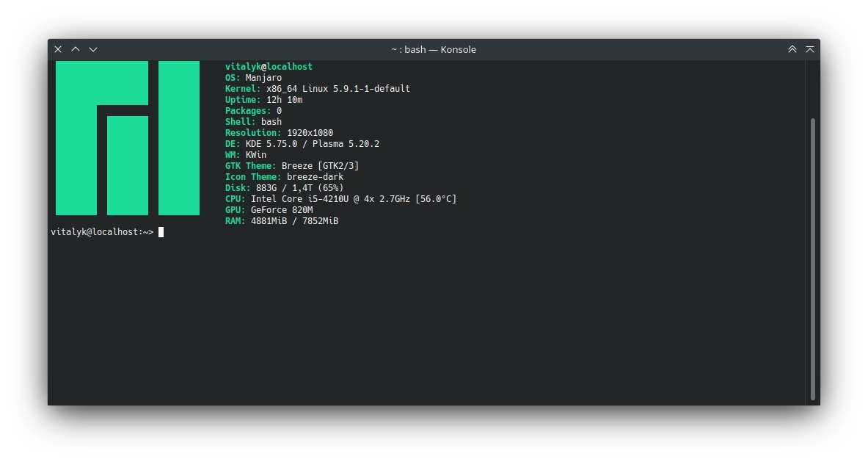
Task: Click the 'RAM: 4881MiB / 7852MiB' line
Action: [x=281, y=221]
